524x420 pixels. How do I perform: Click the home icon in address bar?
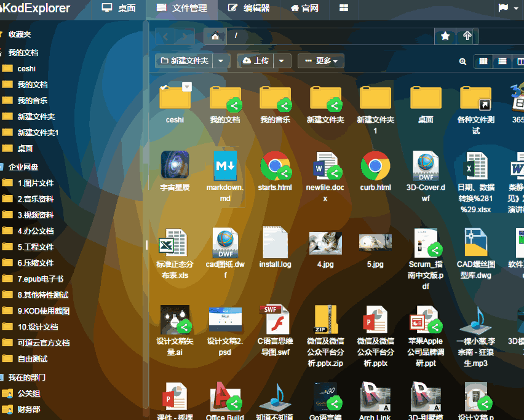click(x=215, y=36)
